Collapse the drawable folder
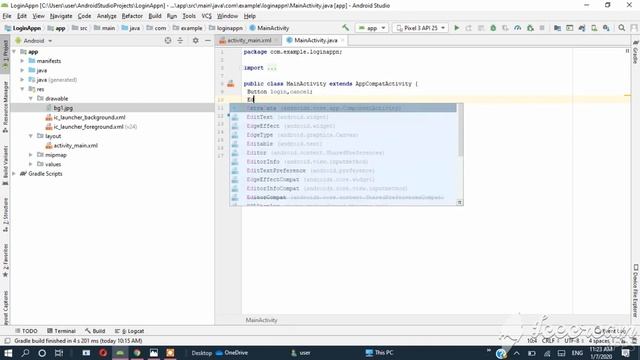This screenshot has height=360, width=640. pos(31,99)
